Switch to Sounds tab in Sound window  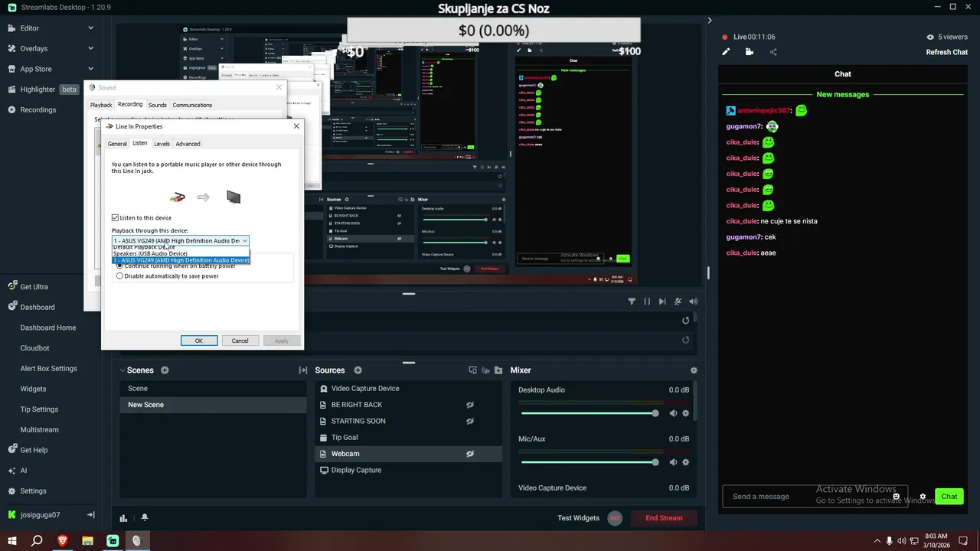[158, 105]
